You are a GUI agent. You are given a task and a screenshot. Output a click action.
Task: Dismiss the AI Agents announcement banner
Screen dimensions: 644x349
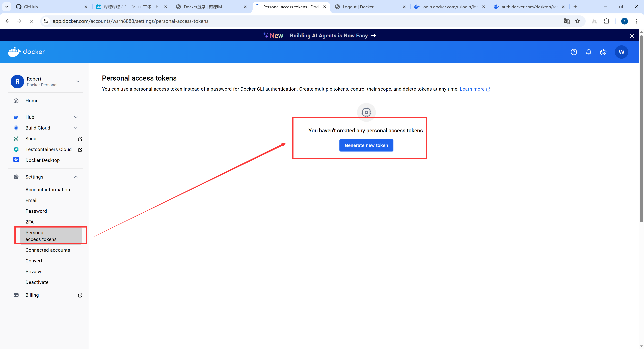click(x=632, y=36)
